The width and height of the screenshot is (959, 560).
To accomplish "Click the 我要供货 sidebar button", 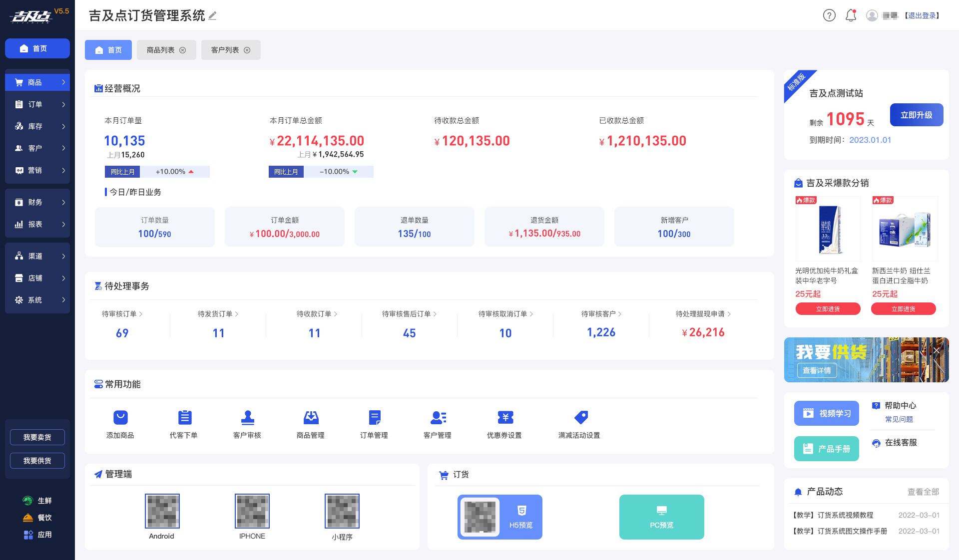I will click(37, 461).
